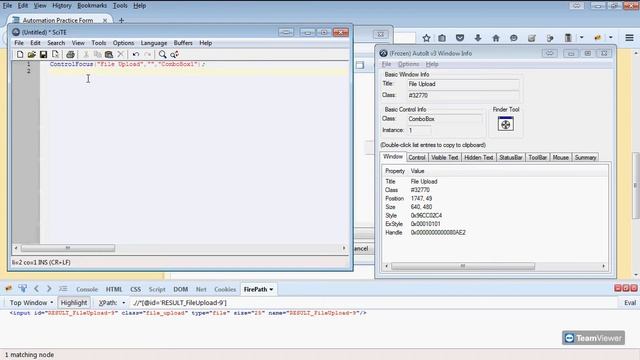The image size is (640, 360).
Task: Click the chat bubble icon in Firefox toolbar
Action: click(513, 38)
